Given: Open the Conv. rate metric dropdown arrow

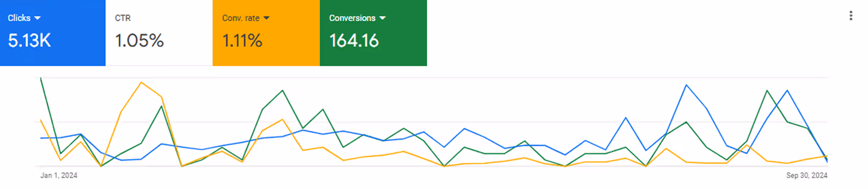Looking at the screenshot, I should [x=266, y=18].
